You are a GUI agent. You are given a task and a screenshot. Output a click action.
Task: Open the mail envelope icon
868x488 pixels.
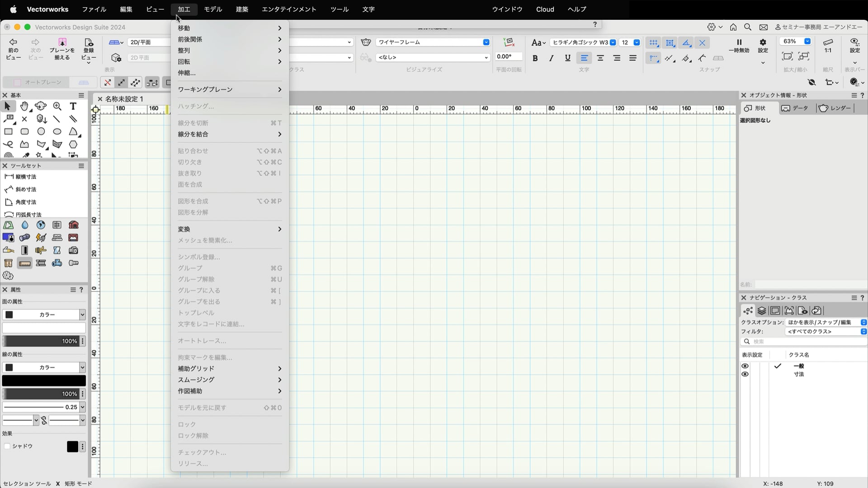point(764,27)
